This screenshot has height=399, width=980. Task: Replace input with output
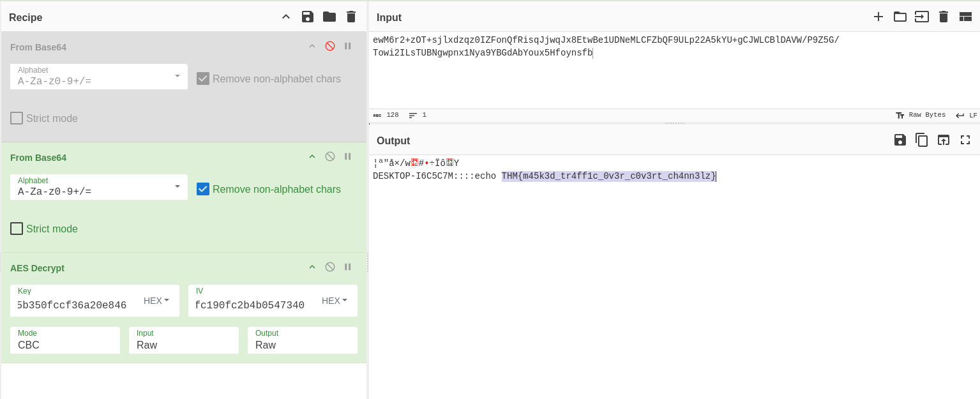[x=943, y=140]
